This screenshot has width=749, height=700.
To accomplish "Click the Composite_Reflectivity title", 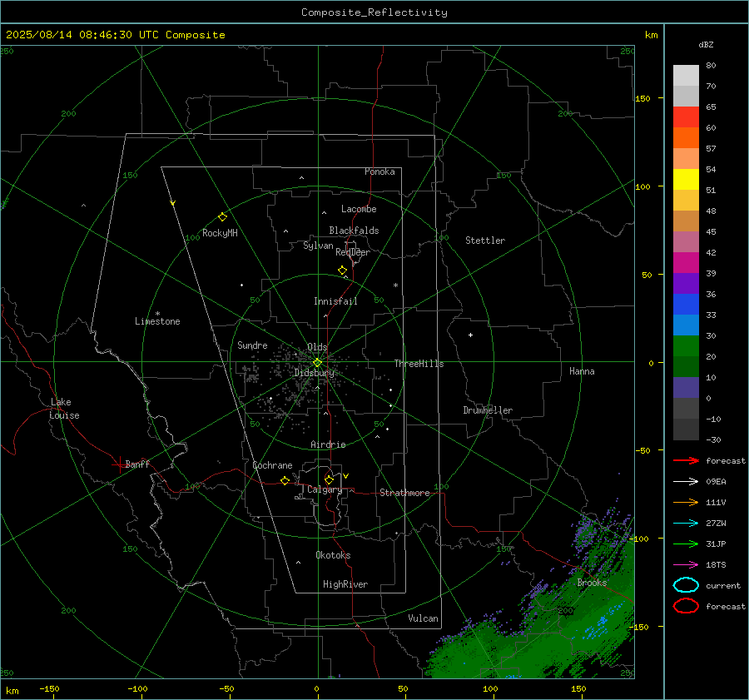I will pos(374,12).
